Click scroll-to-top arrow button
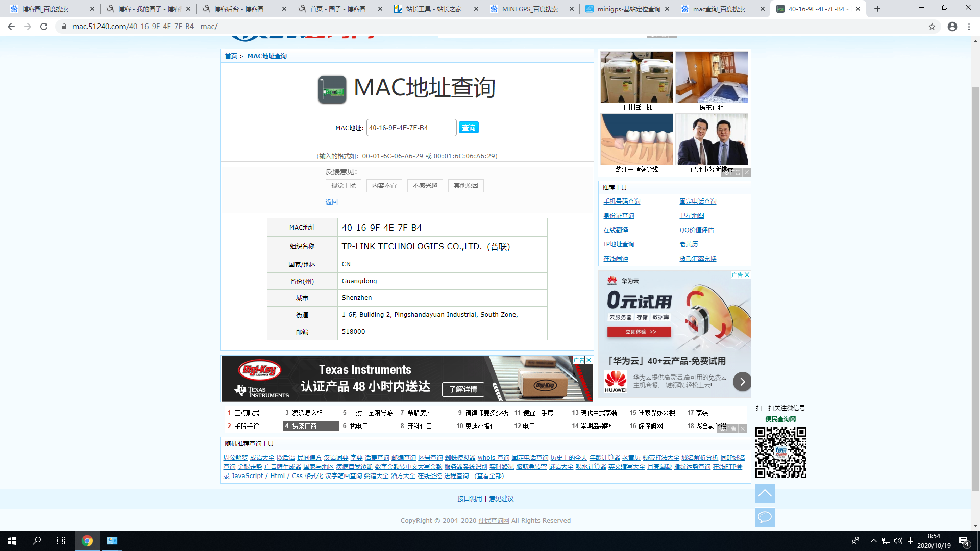Screen dimensions: 980x551 (x=765, y=493)
